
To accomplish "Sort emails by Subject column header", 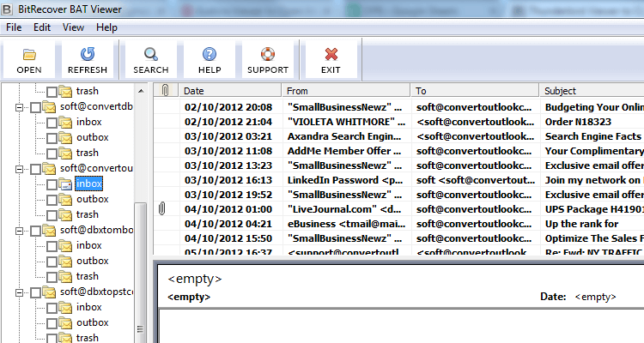I will tap(592, 90).
